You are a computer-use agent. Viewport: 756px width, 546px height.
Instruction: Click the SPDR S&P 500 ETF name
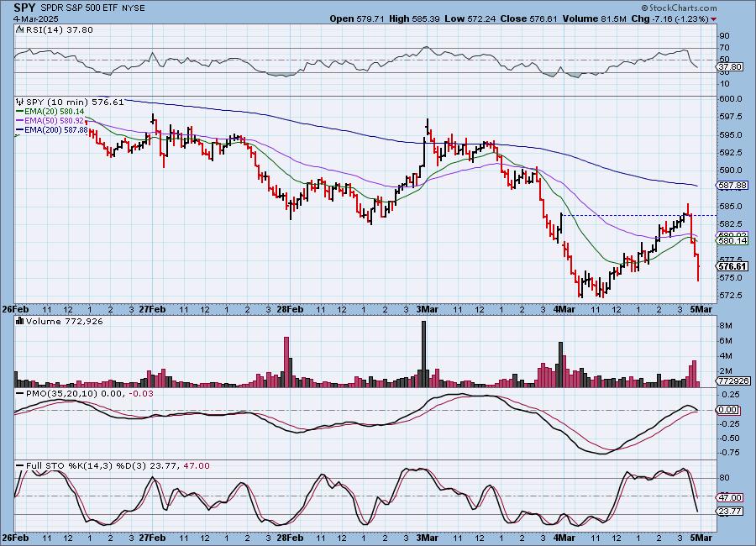(80, 8)
